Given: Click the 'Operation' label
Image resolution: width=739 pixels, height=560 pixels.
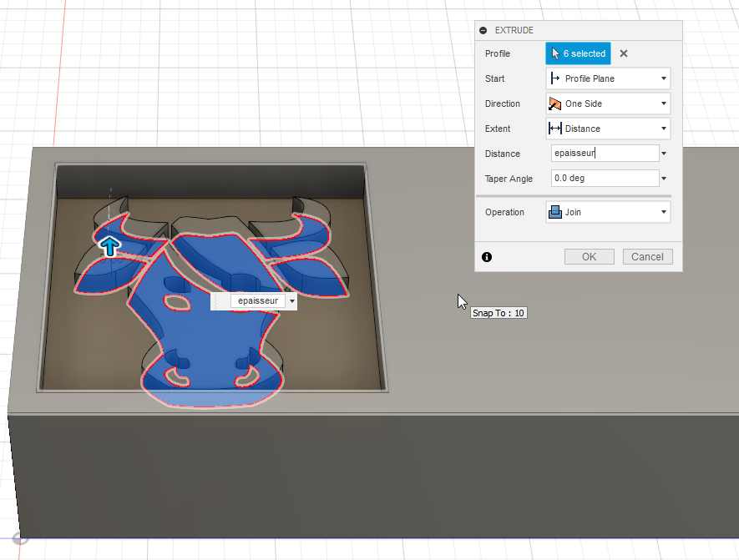Looking at the screenshot, I should click(504, 213).
